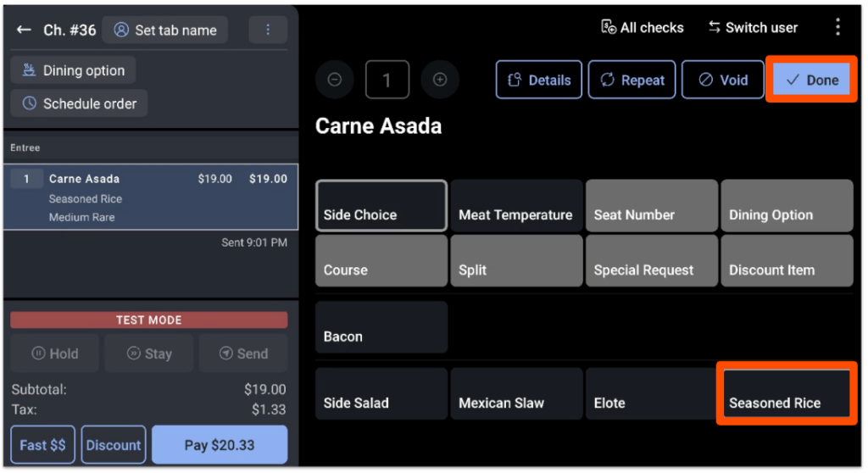Increase item quantity with the plus icon
Viewport: 868px width, 473px height.
click(440, 80)
